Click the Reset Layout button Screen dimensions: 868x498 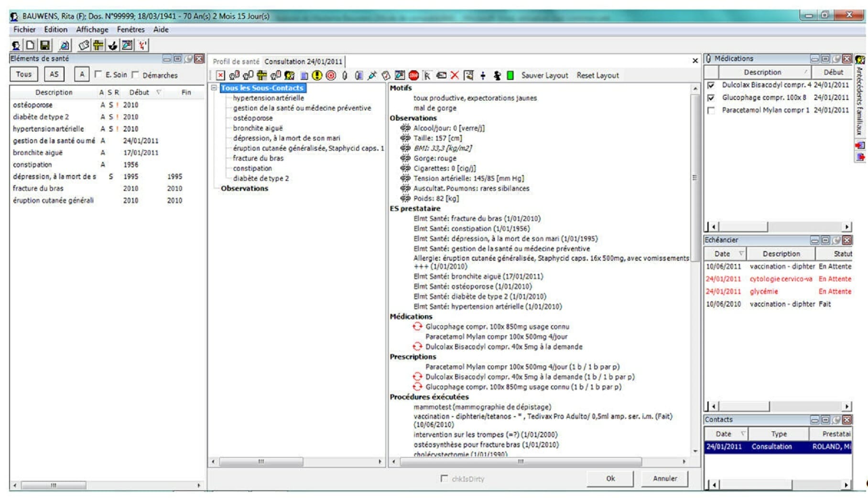tap(597, 76)
